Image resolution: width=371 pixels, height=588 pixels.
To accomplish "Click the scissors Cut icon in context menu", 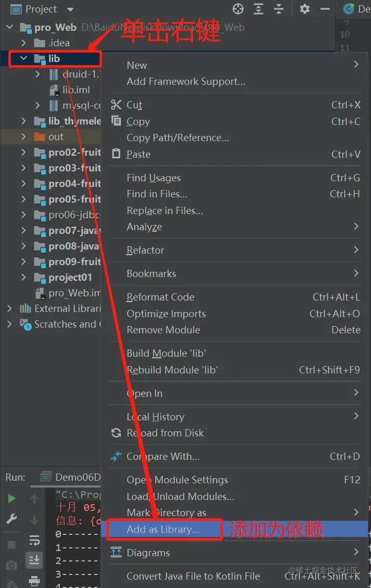I will click(x=116, y=105).
